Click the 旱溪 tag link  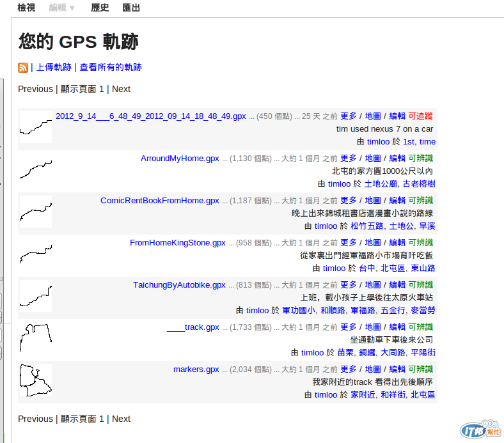pyautogui.click(x=427, y=226)
